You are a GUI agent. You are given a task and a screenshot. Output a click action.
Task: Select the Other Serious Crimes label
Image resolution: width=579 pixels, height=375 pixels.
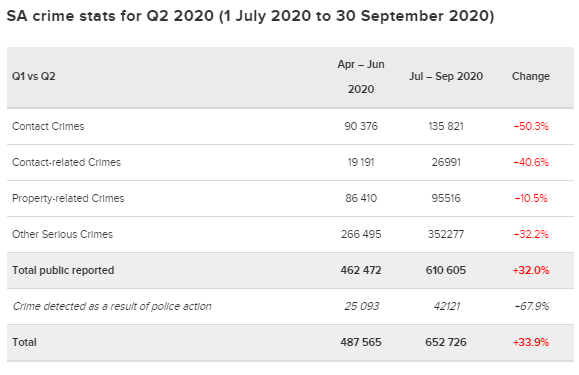click(x=62, y=234)
